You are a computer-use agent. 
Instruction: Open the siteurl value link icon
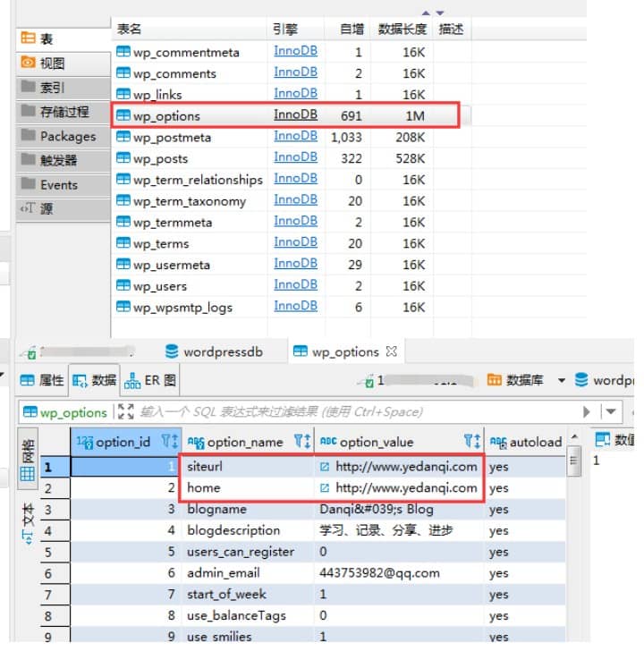(x=325, y=466)
